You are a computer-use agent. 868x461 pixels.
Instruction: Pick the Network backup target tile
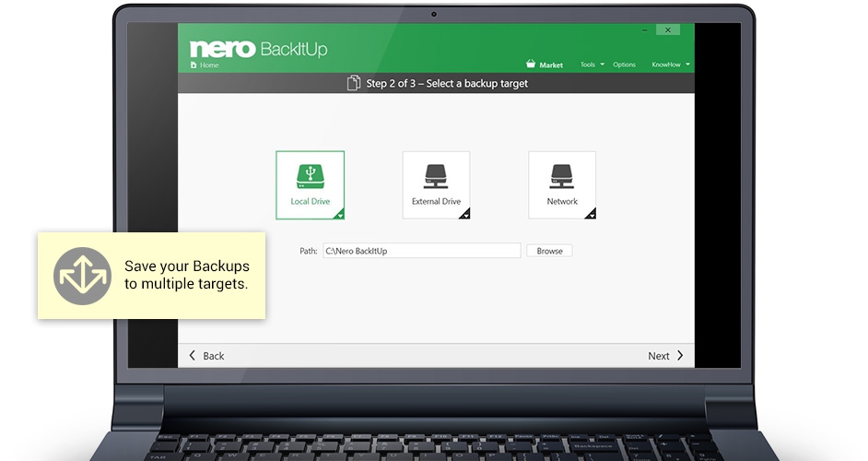pyautogui.click(x=562, y=185)
